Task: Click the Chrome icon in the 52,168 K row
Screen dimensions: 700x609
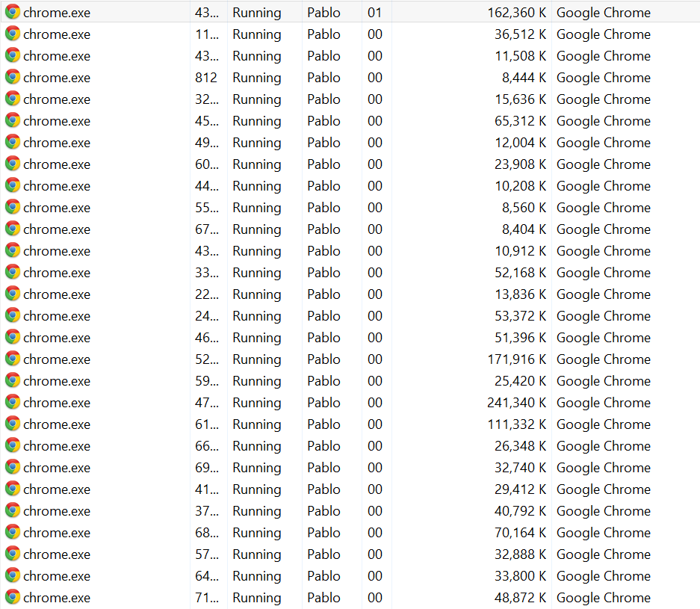Action: tap(13, 272)
